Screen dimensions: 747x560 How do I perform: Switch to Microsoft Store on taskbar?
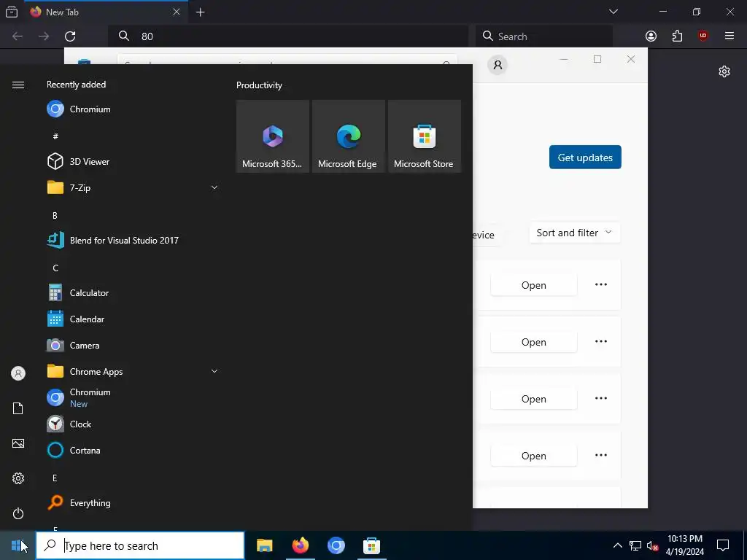tap(371, 545)
